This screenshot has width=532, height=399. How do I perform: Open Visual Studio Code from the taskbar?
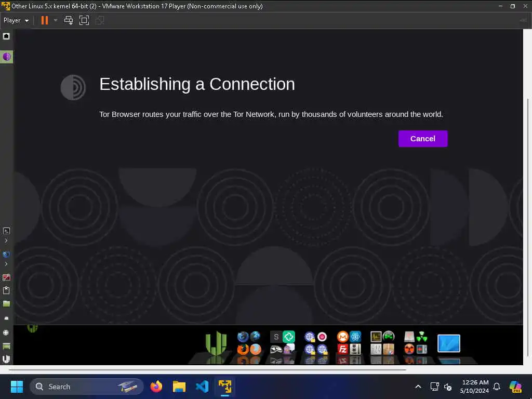[202, 387]
